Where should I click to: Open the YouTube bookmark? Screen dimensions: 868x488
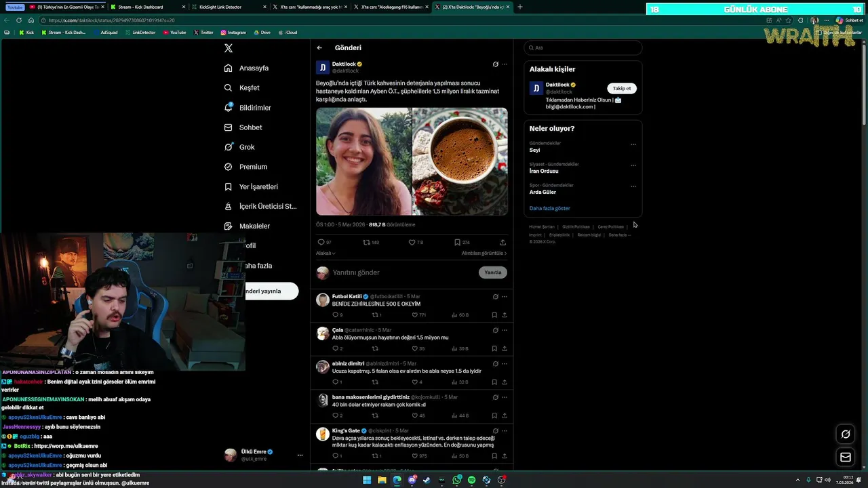click(174, 33)
